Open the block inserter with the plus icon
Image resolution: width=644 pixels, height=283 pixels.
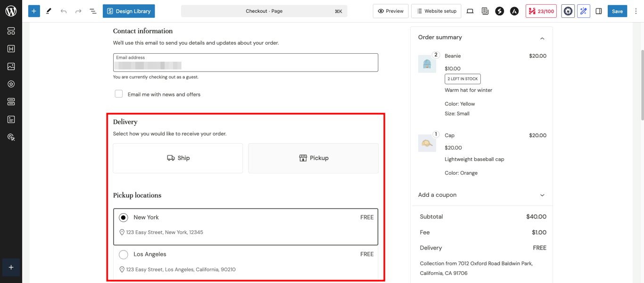[x=33, y=11]
